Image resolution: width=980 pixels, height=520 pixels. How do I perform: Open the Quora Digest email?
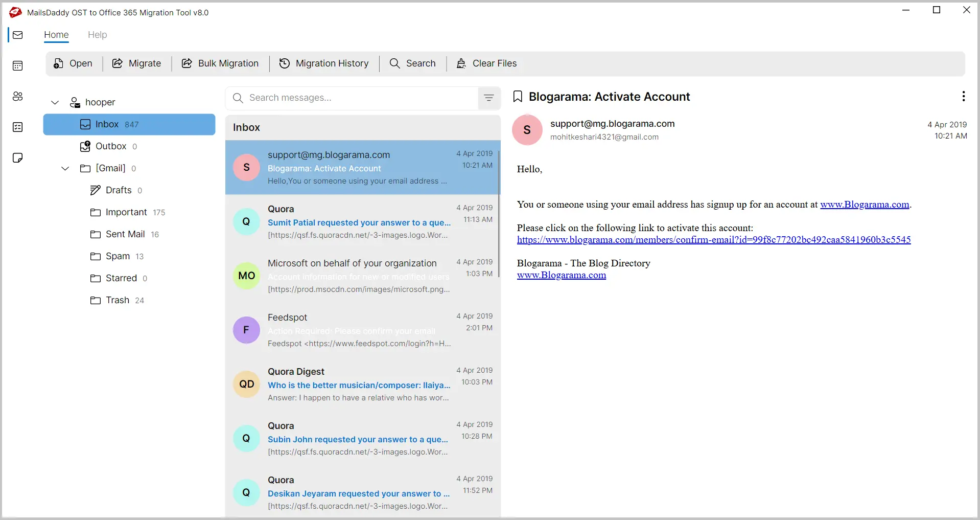[359, 385]
